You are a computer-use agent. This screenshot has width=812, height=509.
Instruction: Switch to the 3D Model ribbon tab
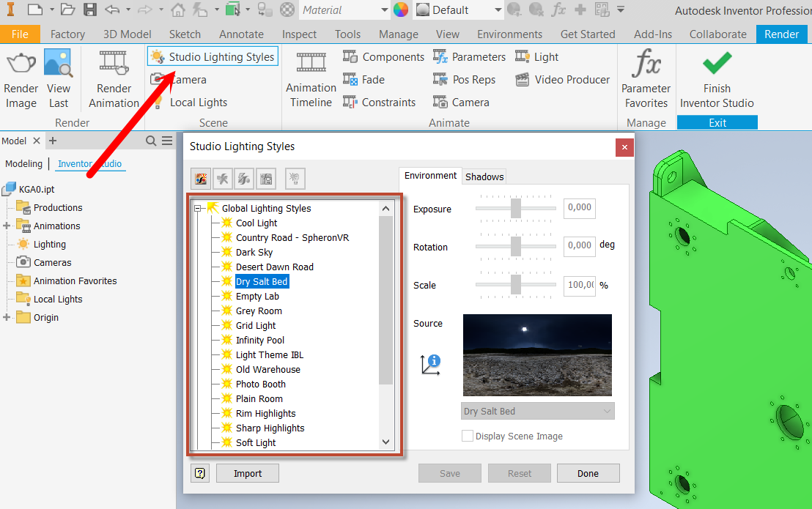click(128, 34)
